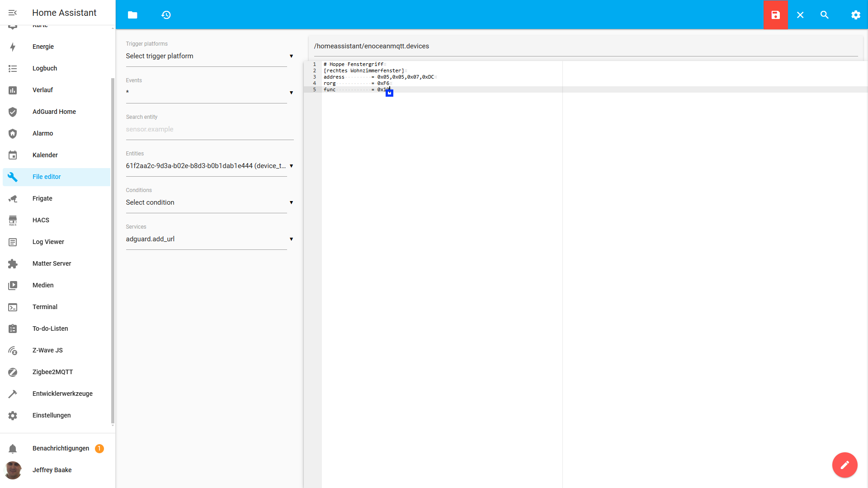This screenshot has height=488, width=868.
Task: Go to Terminal page
Action: [x=57, y=307]
